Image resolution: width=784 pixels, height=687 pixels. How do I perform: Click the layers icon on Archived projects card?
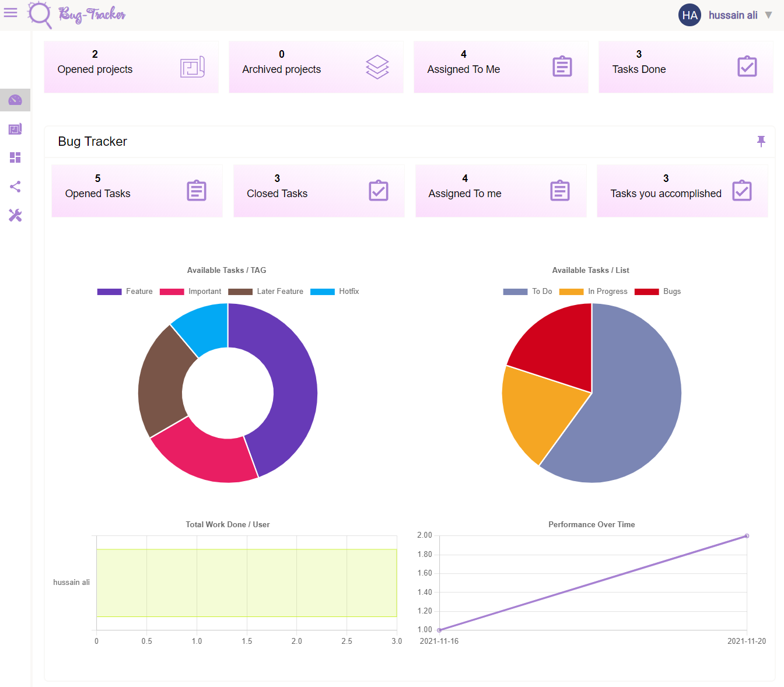click(x=377, y=66)
